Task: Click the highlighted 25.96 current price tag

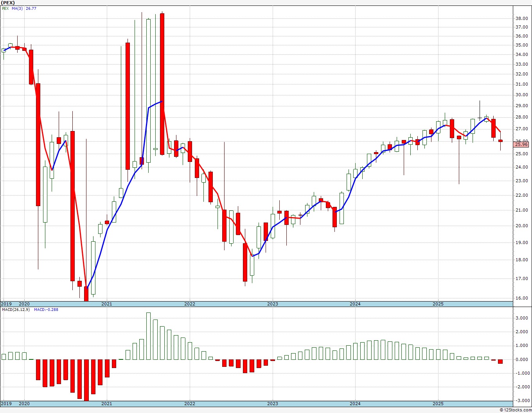Action: coord(521,144)
